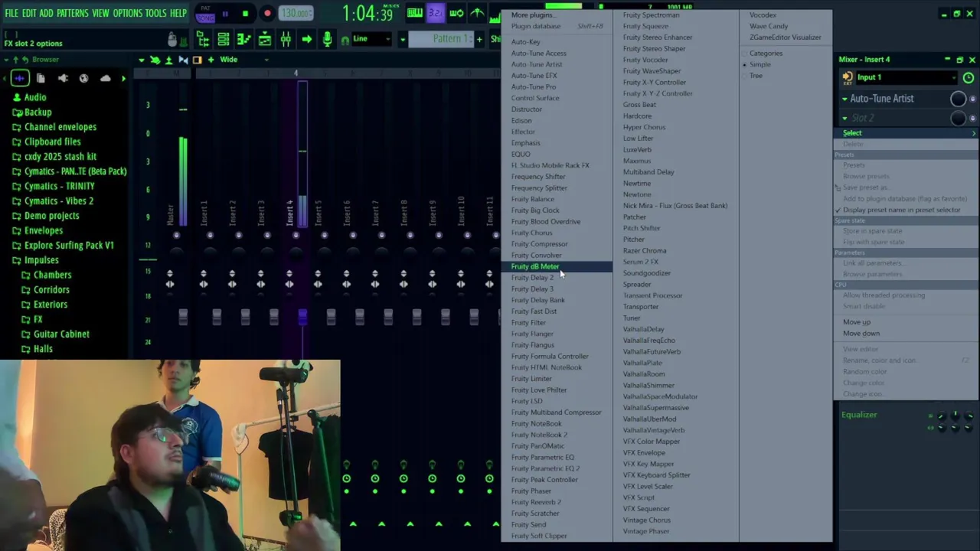Open Plugin database entry
980x551 pixels.
point(536,26)
